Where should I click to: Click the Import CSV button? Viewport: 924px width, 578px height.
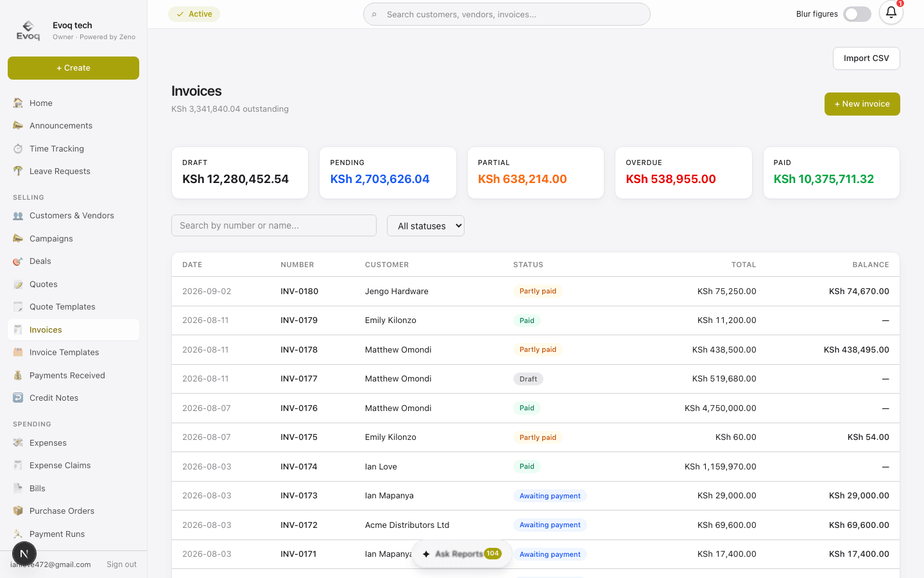866,58
